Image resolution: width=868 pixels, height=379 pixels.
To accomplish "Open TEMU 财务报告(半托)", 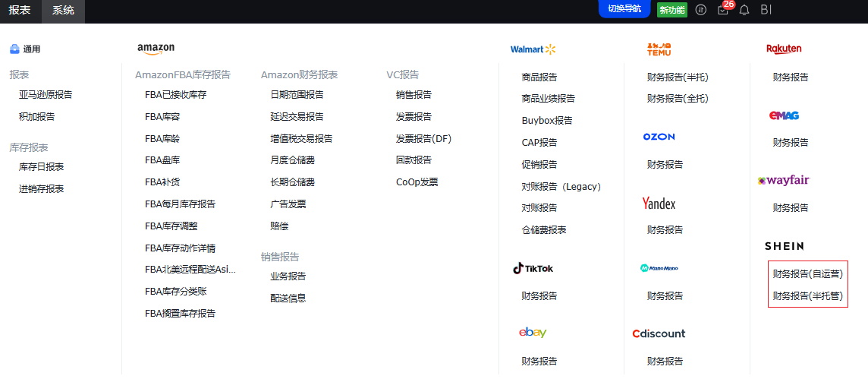I will pyautogui.click(x=678, y=77).
